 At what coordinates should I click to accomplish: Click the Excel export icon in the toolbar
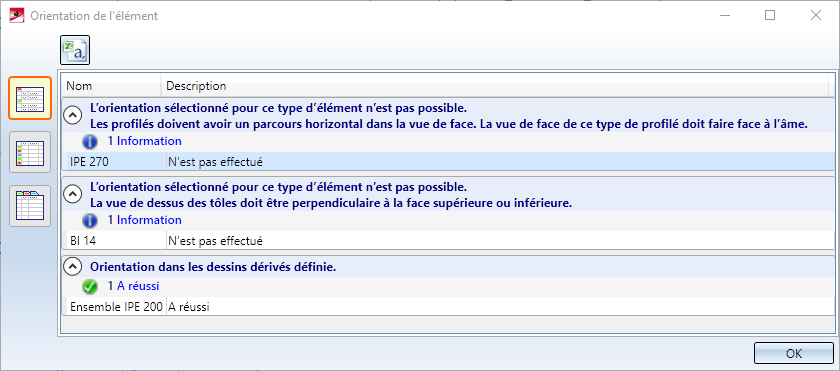74,50
